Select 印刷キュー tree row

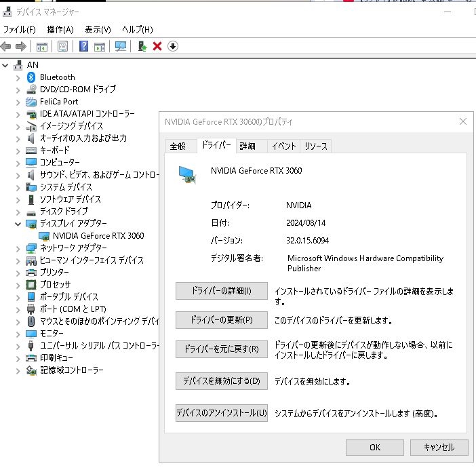pyautogui.click(x=56, y=358)
